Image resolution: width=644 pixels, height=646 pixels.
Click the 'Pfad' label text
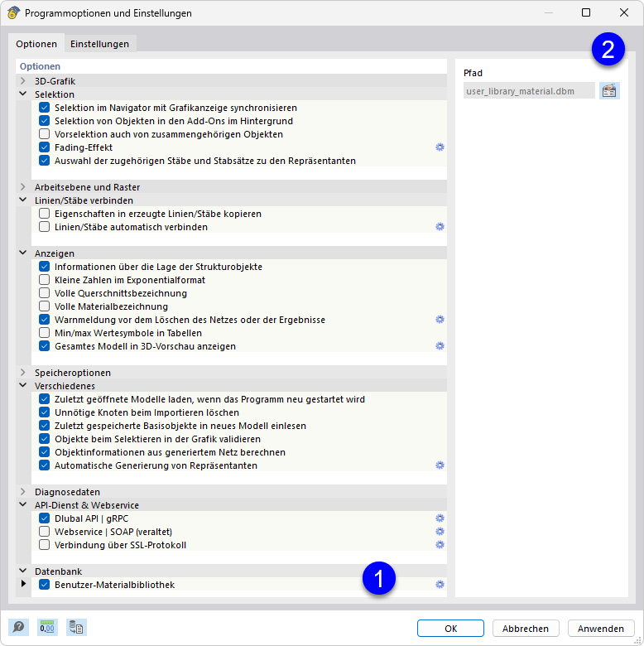(473, 73)
